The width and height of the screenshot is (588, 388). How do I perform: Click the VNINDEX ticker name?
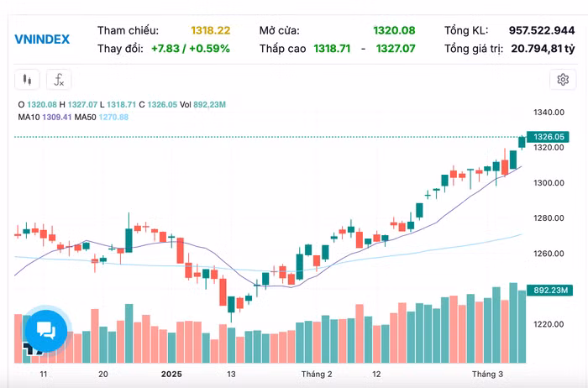[42, 39]
